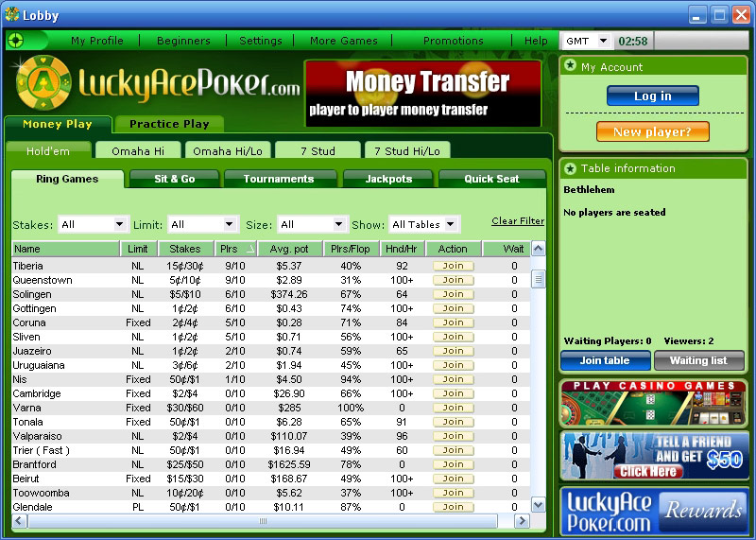756x540 pixels.
Task: Open the Beginners menu
Action: (183, 41)
